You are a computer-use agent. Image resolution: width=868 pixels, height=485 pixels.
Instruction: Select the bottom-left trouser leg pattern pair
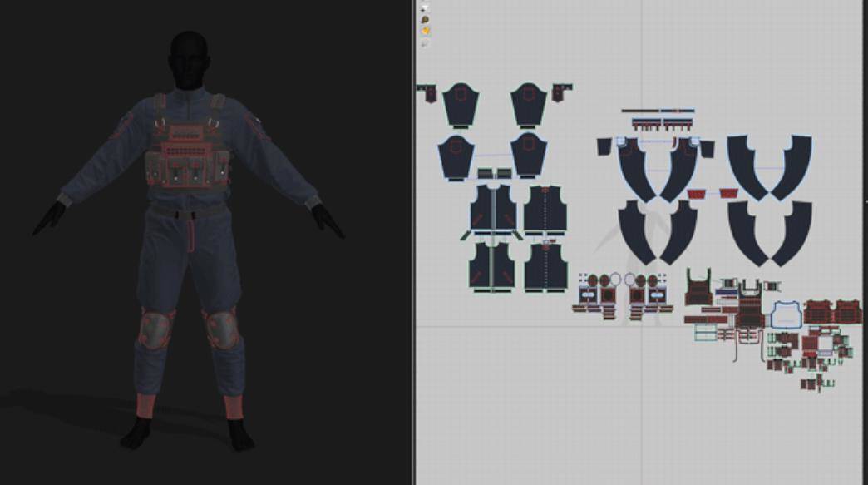coord(658,233)
